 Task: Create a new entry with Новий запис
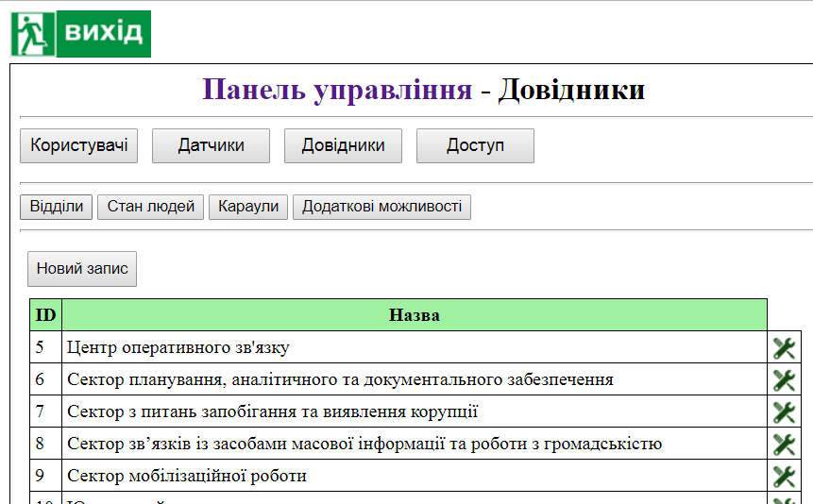click(x=82, y=269)
